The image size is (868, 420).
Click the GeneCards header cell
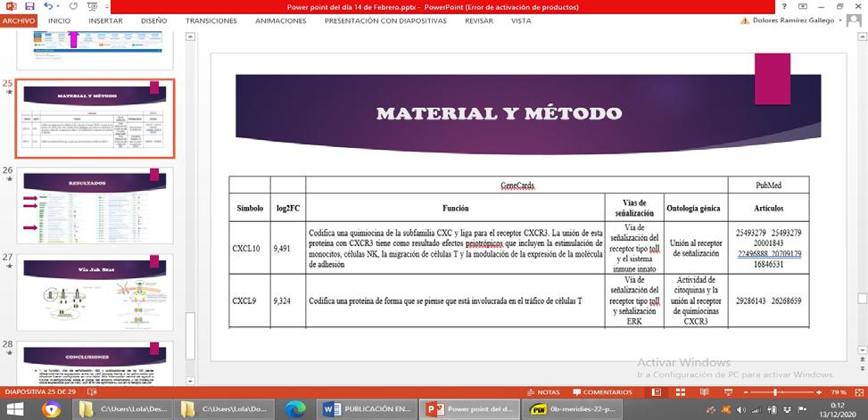click(517, 185)
